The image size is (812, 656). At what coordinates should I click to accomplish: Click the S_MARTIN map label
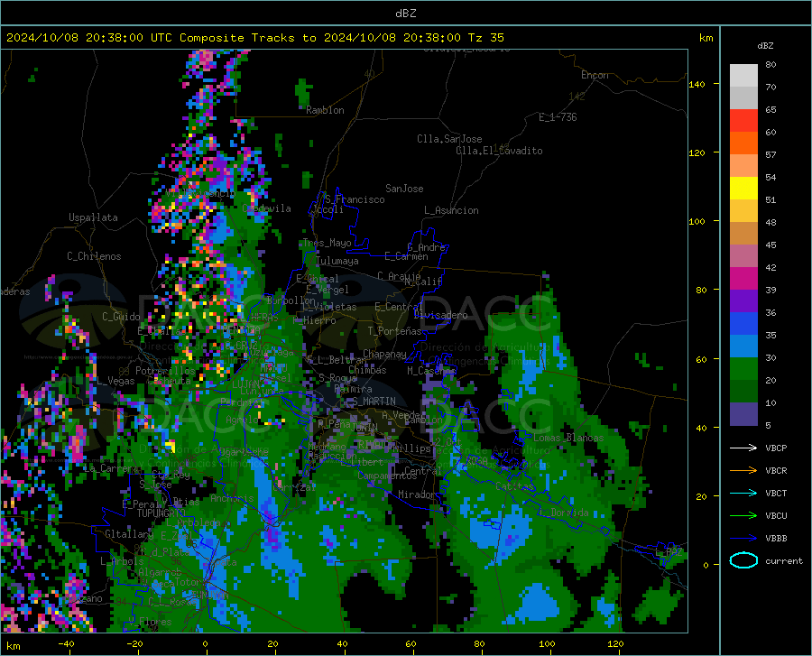pos(372,402)
